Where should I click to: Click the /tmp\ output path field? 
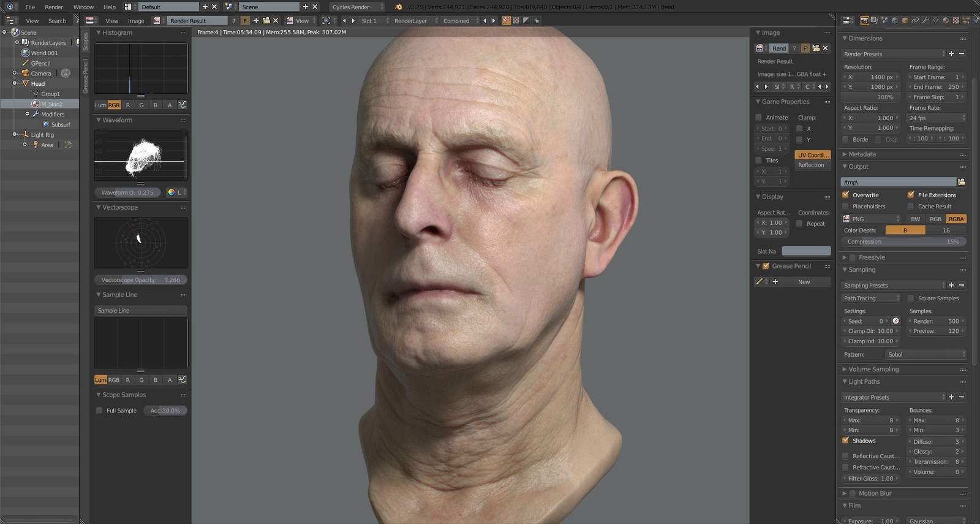899,182
